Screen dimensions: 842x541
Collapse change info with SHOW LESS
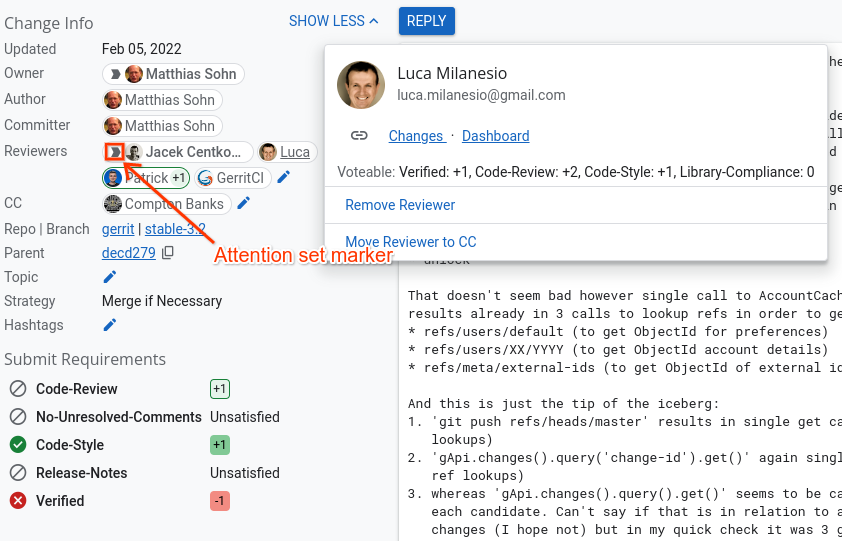pos(333,21)
